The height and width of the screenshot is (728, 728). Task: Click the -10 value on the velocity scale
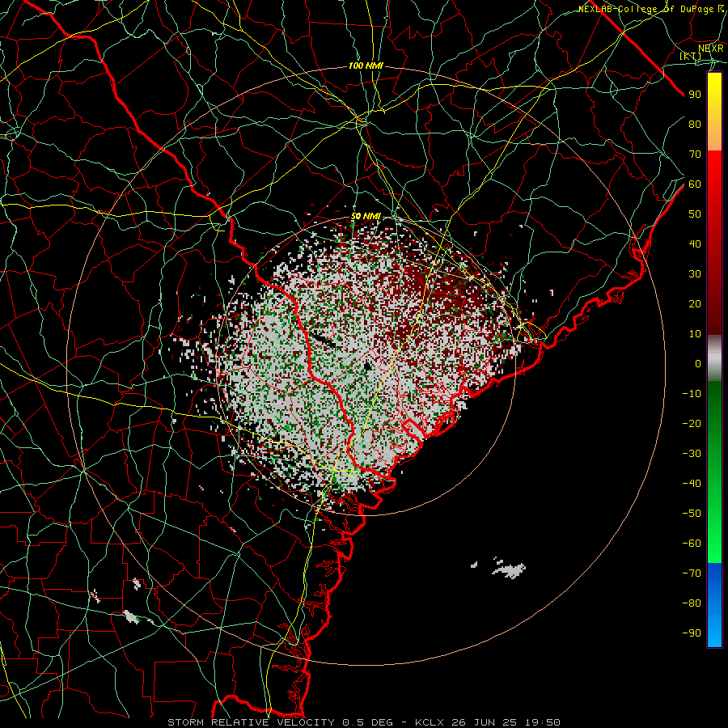(x=692, y=394)
